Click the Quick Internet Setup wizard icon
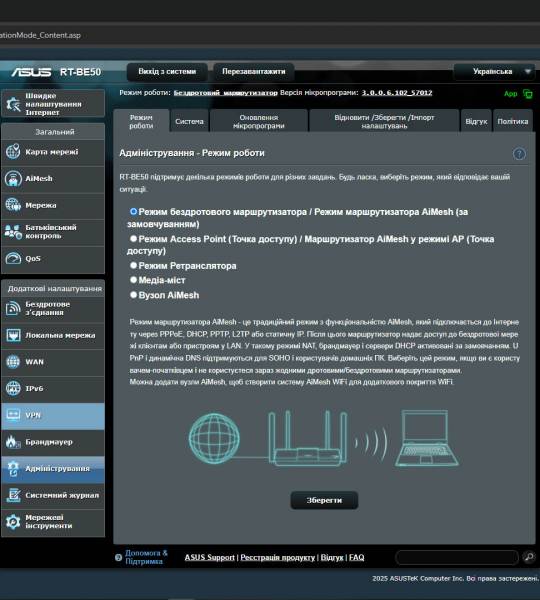540x600 pixels. point(13,104)
